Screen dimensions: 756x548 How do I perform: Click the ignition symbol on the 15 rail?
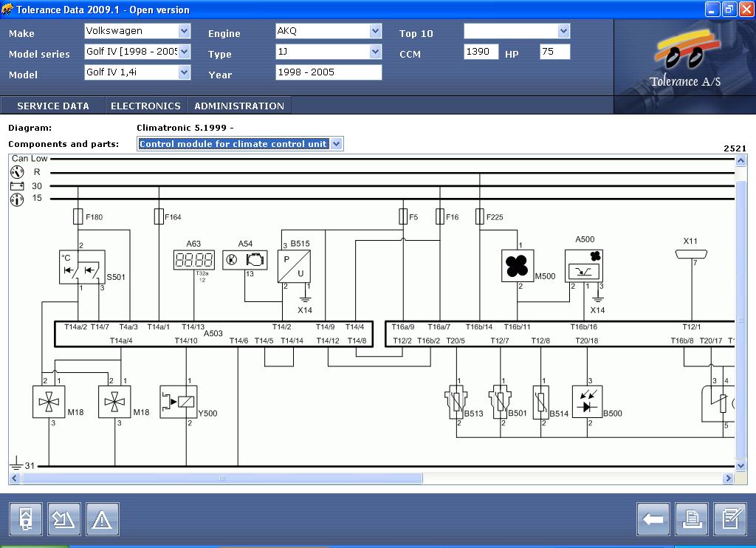tap(17, 199)
